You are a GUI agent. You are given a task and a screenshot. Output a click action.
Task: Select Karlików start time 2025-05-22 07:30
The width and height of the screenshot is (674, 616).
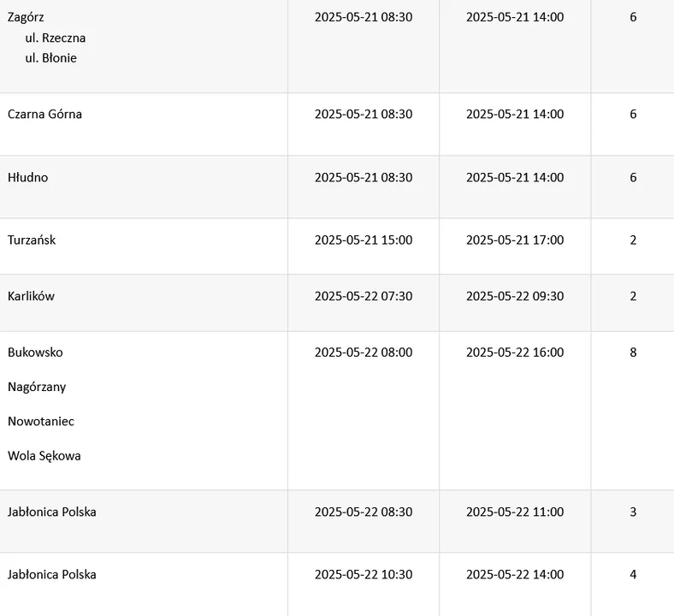point(364,296)
